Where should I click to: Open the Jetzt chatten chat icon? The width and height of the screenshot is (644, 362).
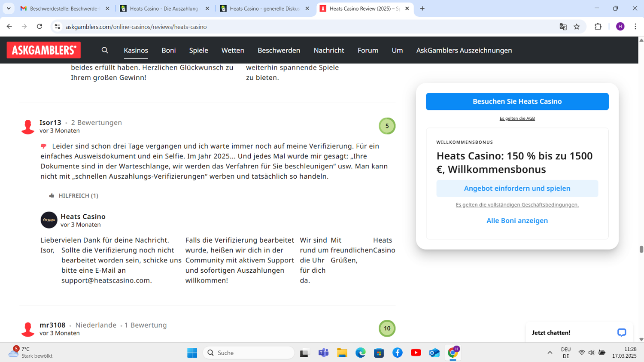tap(621, 332)
